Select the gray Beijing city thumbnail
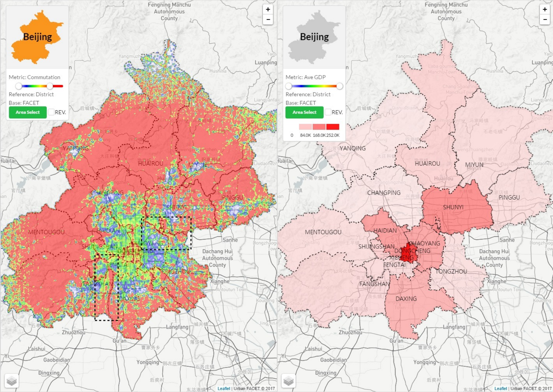 [x=314, y=37]
